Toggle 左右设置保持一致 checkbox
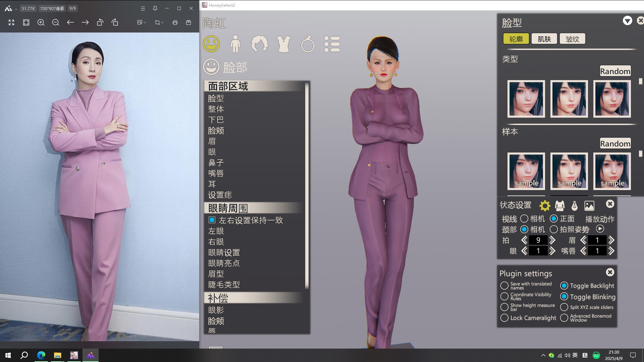This screenshot has width=644, height=362. tap(212, 220)
